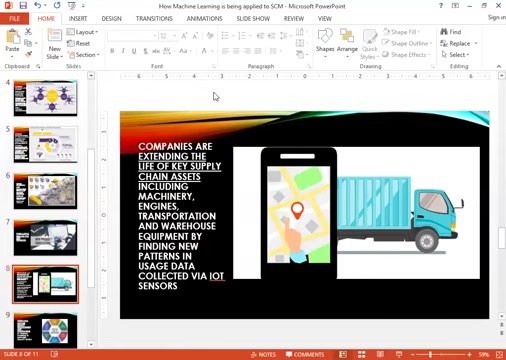
Task: Switch to the INSERT tab
Action: [x=78, y=19]
